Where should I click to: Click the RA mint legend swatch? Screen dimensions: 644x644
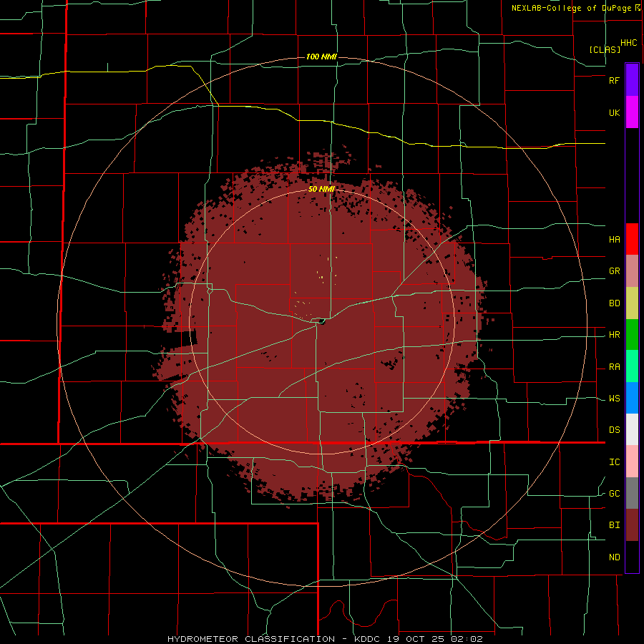coord(632,366)
